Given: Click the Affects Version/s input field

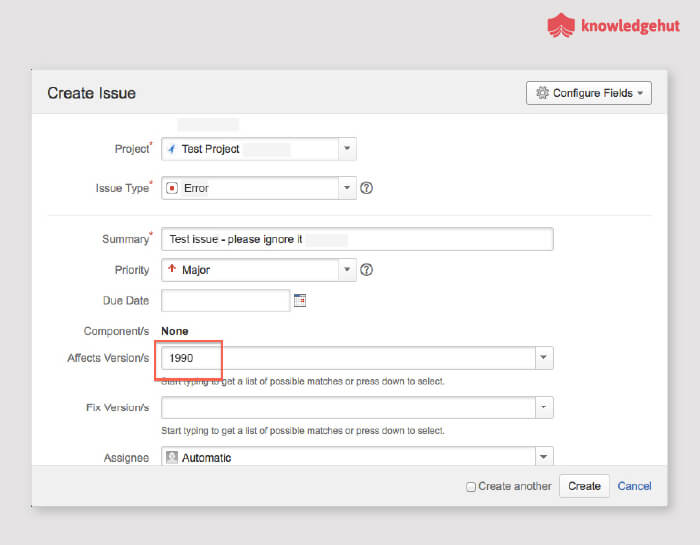Looking at the screenshot, I should pos(348,358).
